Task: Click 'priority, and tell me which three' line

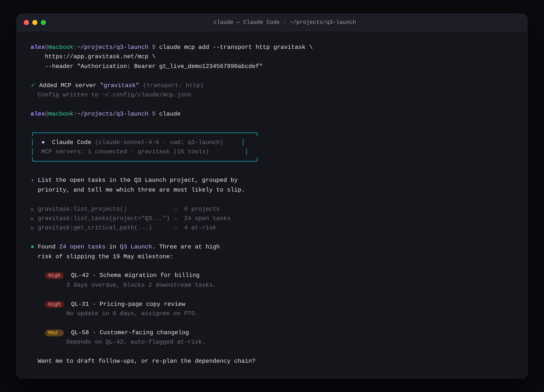Action: [x=141, y=190]
